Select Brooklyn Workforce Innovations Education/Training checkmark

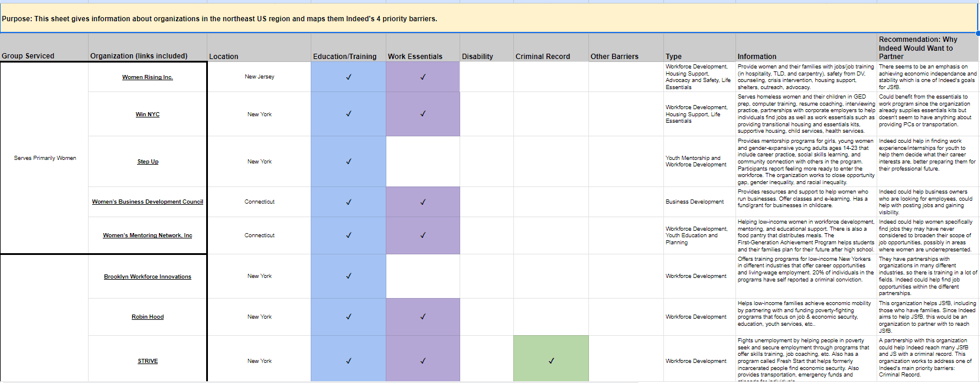349,276
